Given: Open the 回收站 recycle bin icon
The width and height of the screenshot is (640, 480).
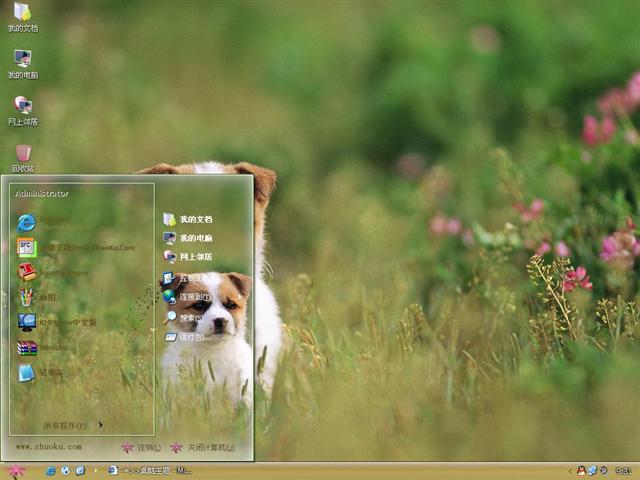Looking at the screenshot, I should pos(23,158).
